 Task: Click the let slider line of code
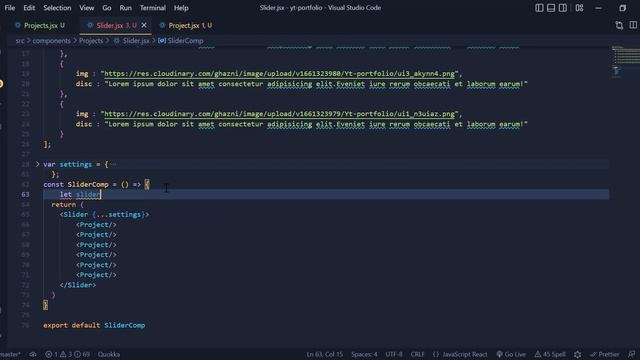(80, 194)
